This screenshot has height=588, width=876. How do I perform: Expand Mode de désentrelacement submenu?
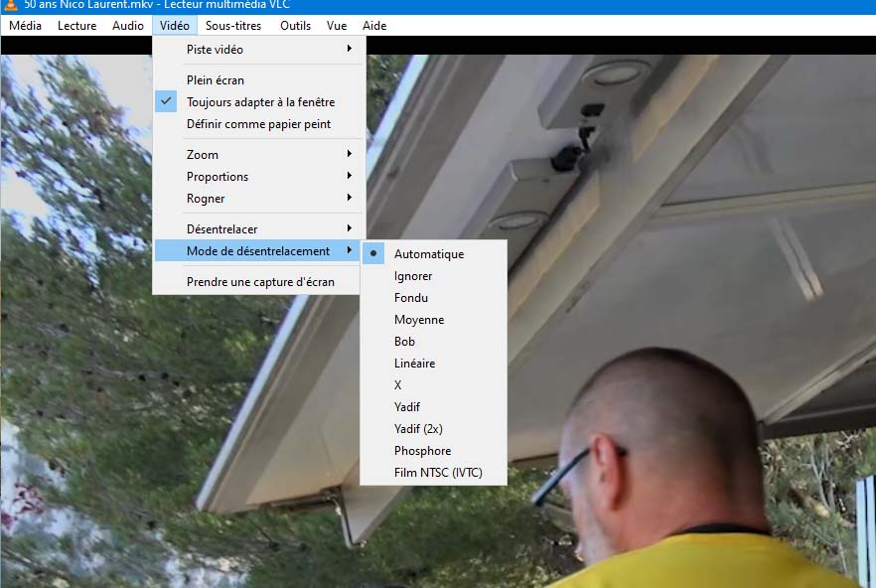pos(259,250)
